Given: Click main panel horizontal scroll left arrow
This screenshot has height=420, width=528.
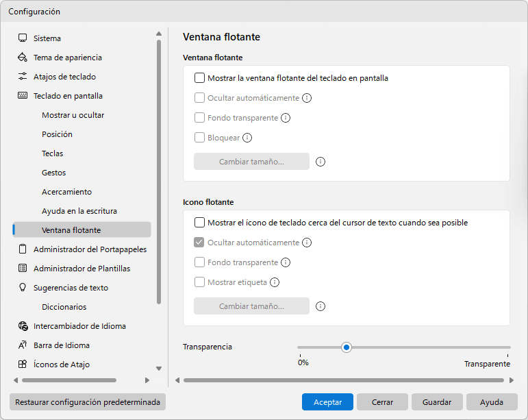Looking at the screenshot, I should (x=177, y=380).
